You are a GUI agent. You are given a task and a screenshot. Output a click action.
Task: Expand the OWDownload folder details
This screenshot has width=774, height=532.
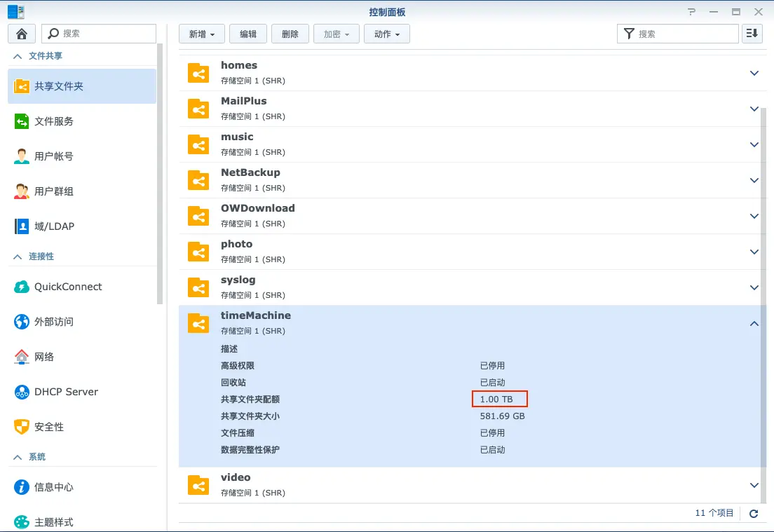[754, 216]
